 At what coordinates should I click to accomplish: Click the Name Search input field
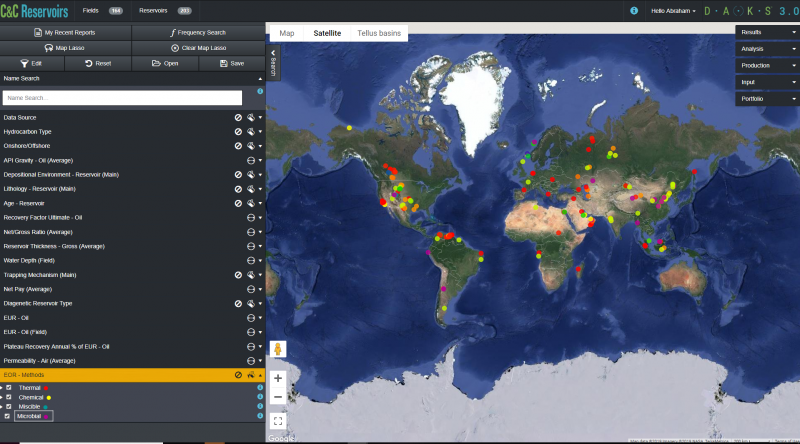tap(122, 98)
